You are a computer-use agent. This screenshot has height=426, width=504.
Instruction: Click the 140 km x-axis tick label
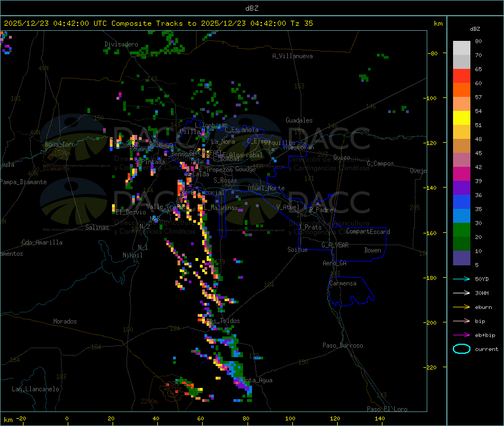pyautogui.click(x=380, y=418)
